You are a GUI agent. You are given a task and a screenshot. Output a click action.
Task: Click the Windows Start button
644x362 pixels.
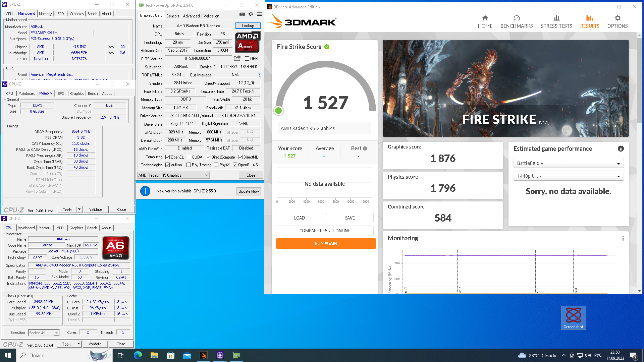point(8,355)
